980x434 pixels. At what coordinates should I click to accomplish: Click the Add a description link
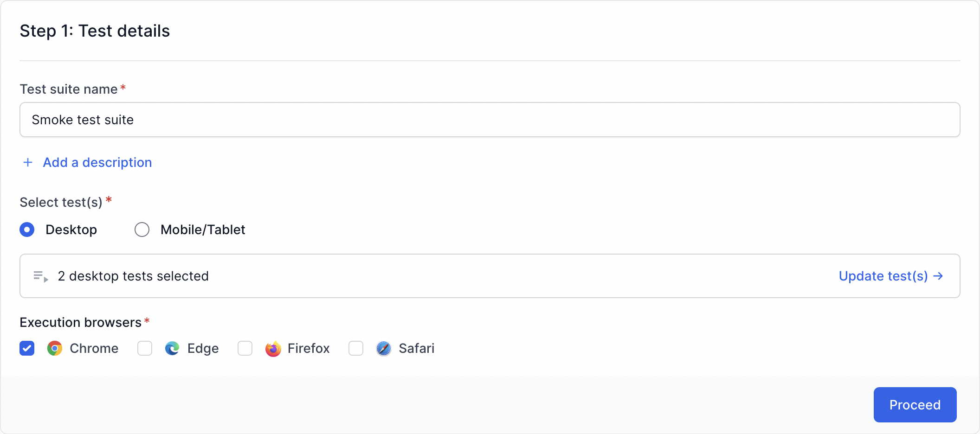pyautogui.click(x=97, y=162)
